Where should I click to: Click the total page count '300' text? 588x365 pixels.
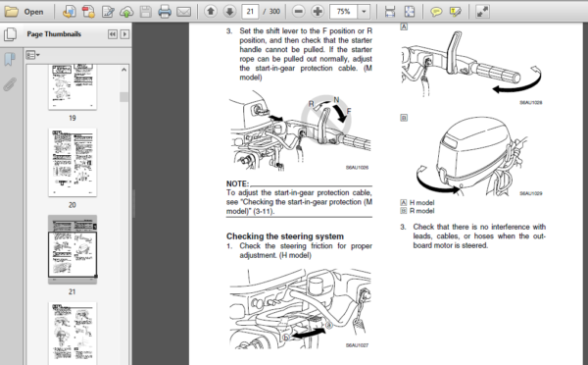[274, 12]
